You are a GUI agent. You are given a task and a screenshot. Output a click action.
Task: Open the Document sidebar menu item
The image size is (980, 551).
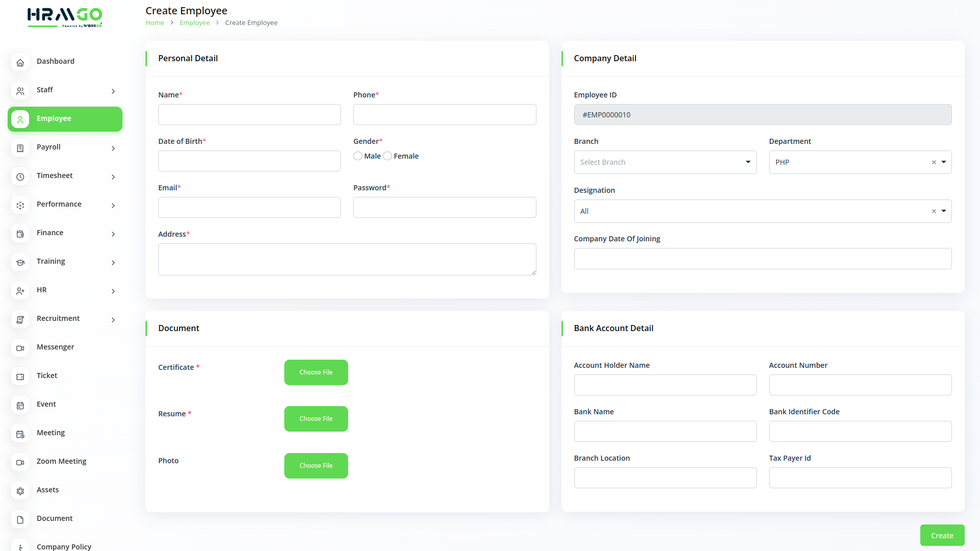pos(55,518)
